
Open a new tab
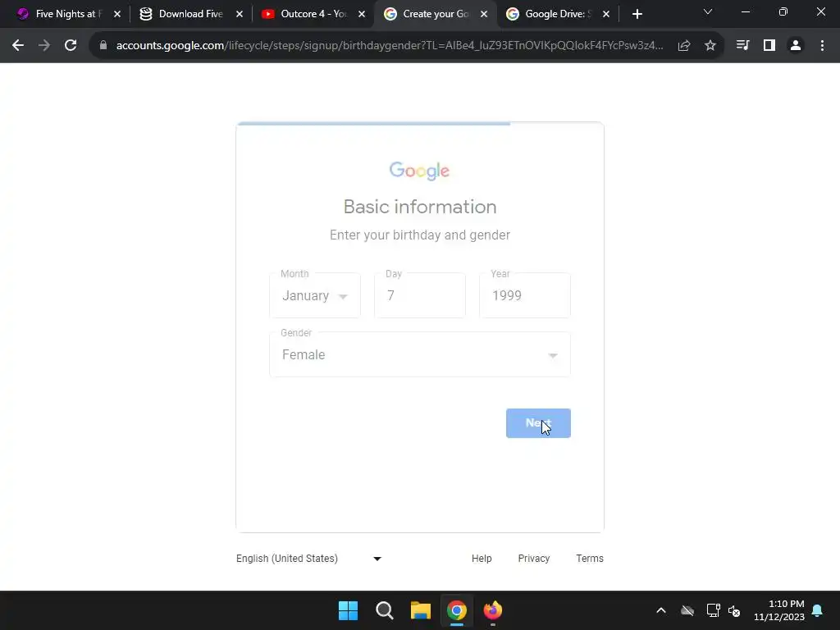click(637, 14)
